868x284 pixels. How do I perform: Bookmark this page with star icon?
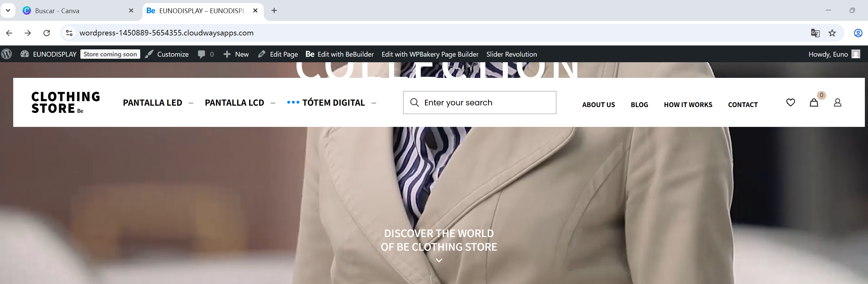pos(832,33)
